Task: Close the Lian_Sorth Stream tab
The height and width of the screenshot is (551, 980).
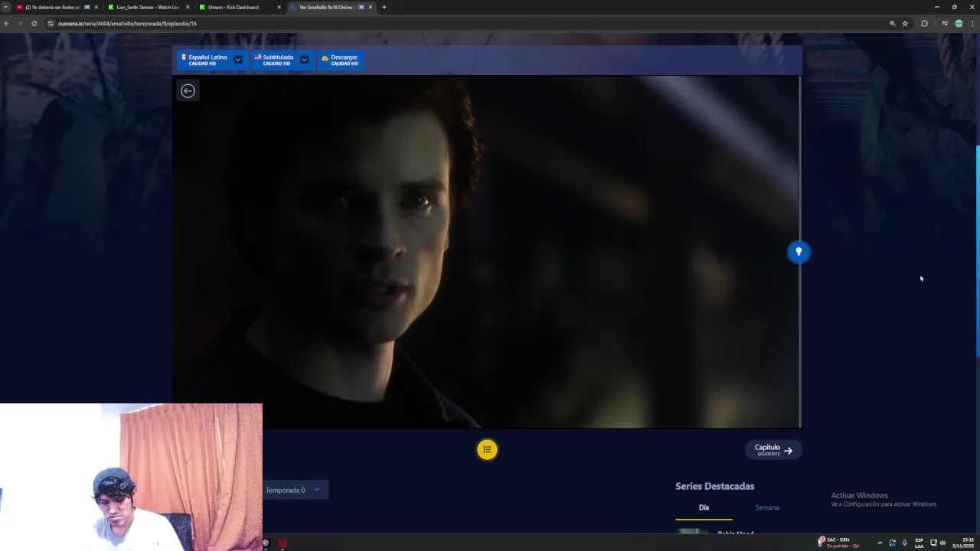Action: coord(188,7)
